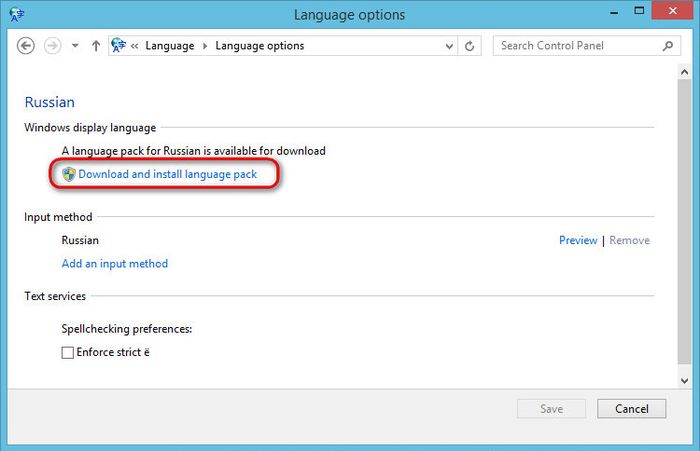Expand the chevron after Language breadcrumb
Viewport: 700px width, 451px height.
click(x=206, y=46)
